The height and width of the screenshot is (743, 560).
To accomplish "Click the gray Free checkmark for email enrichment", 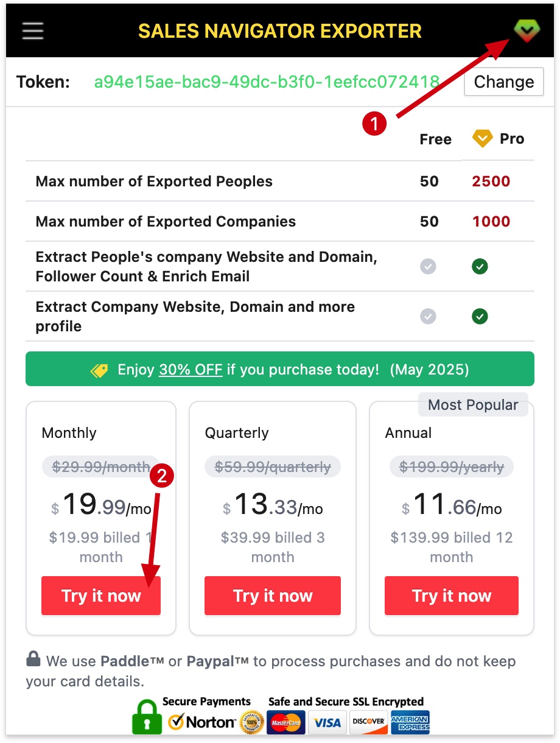I will (428, 266).
